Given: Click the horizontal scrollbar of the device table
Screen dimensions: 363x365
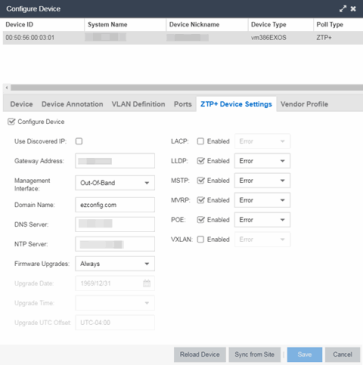Looking at the screenshot, I should [x=187, y=88].
